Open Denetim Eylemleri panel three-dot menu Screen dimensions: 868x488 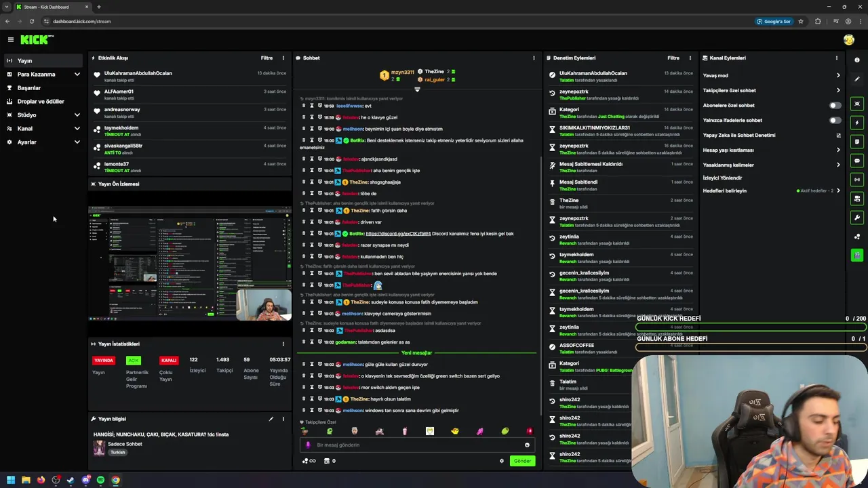point(690,58)
